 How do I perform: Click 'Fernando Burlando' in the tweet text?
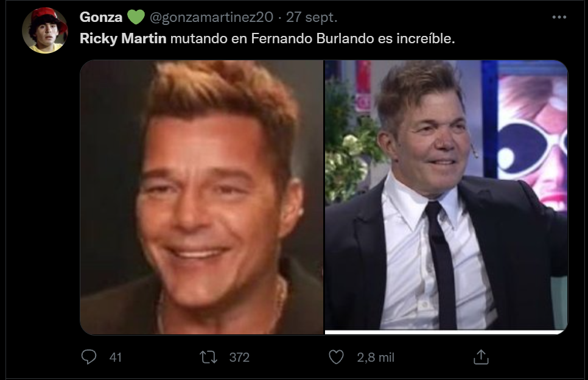point(312,38)
